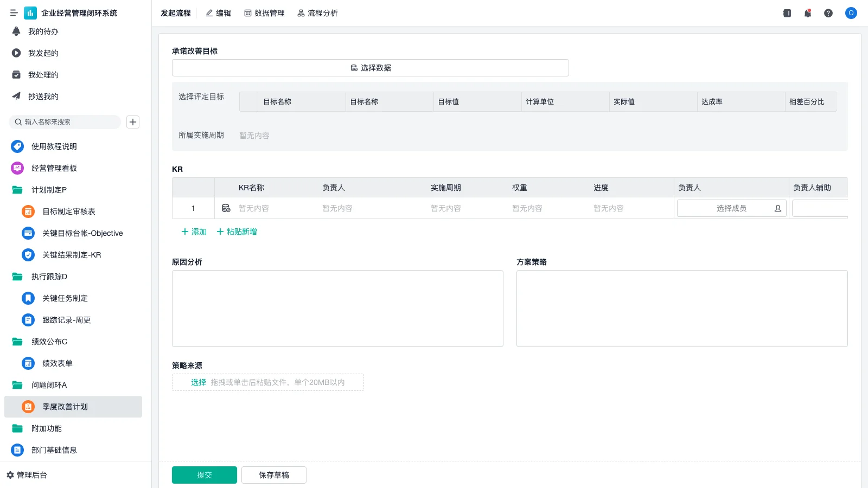Open the 选择成员 member picker in KR row

pos(731,208)
